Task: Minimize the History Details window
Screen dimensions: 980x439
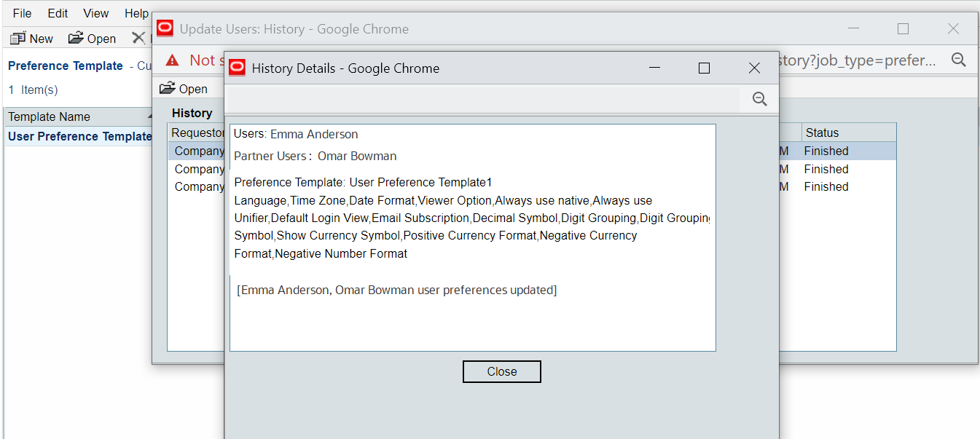Action: (x=654, y=68)
